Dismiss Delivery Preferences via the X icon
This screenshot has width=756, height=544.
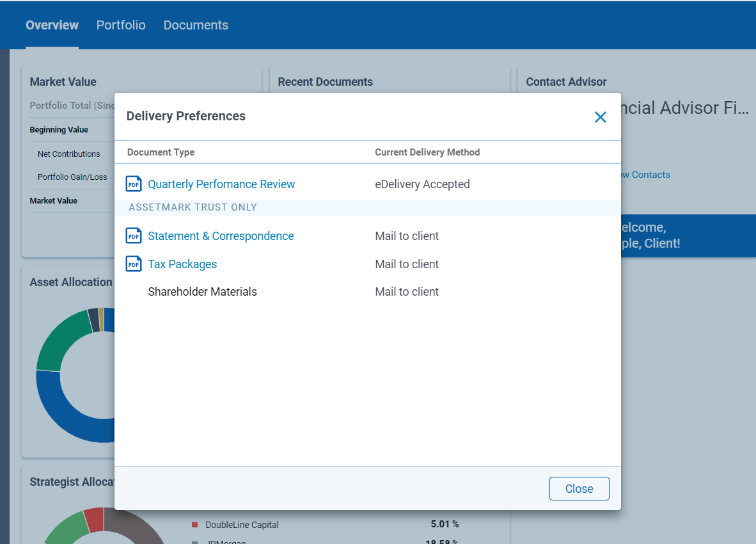click(x=600, y=117)
